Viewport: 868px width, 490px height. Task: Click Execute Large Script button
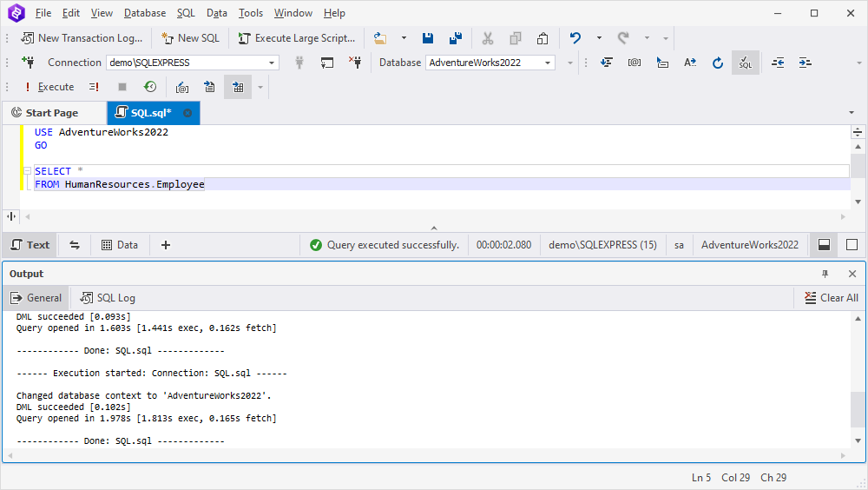click(x=297, y=38)
